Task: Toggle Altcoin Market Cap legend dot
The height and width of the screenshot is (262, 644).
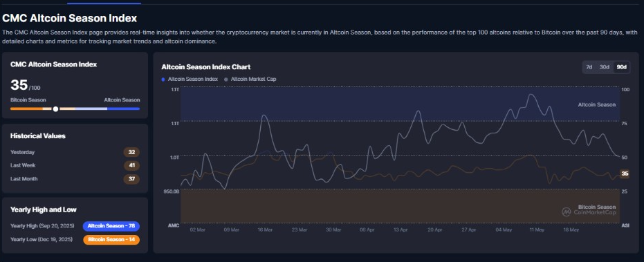Action: pyautogui.click(x=226, y=79)
